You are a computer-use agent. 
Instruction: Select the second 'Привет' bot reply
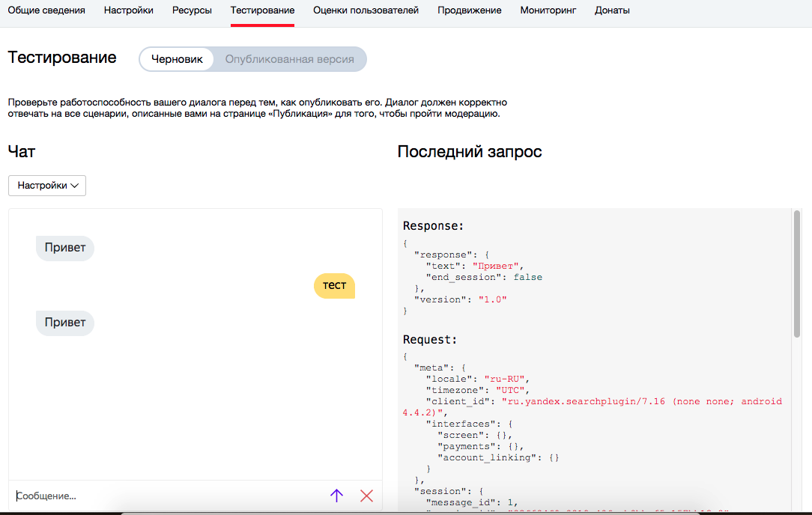click(x=64, y=322)
